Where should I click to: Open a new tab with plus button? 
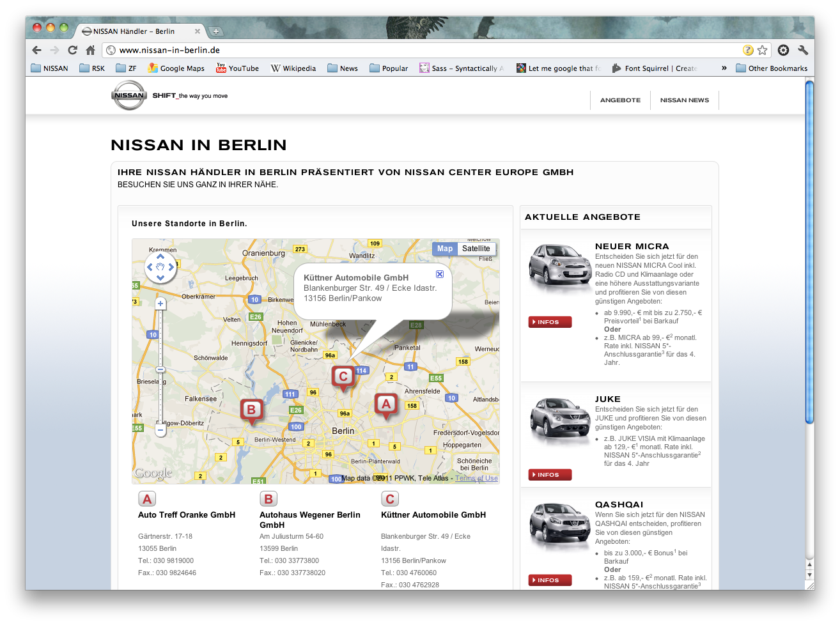click(x=215, y=31)
